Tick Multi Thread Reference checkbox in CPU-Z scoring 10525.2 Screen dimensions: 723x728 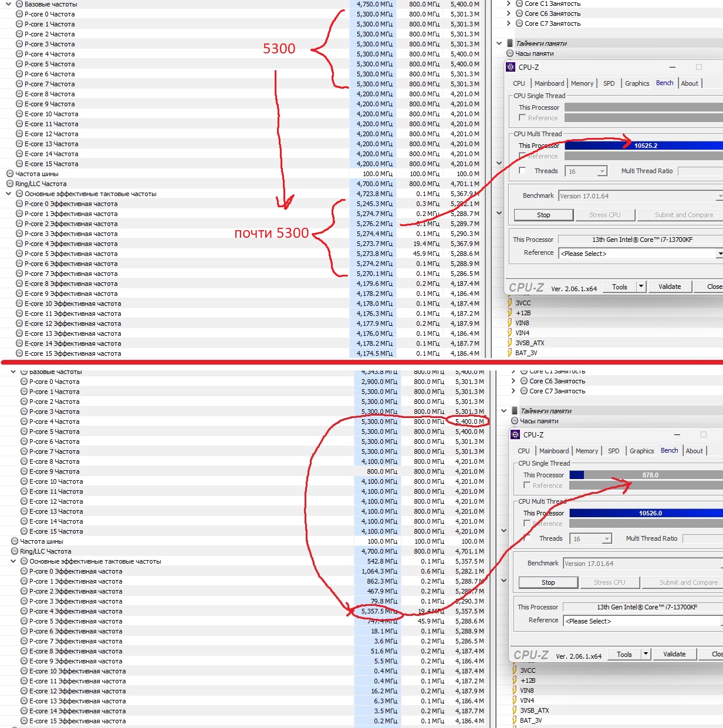point(522,156)
